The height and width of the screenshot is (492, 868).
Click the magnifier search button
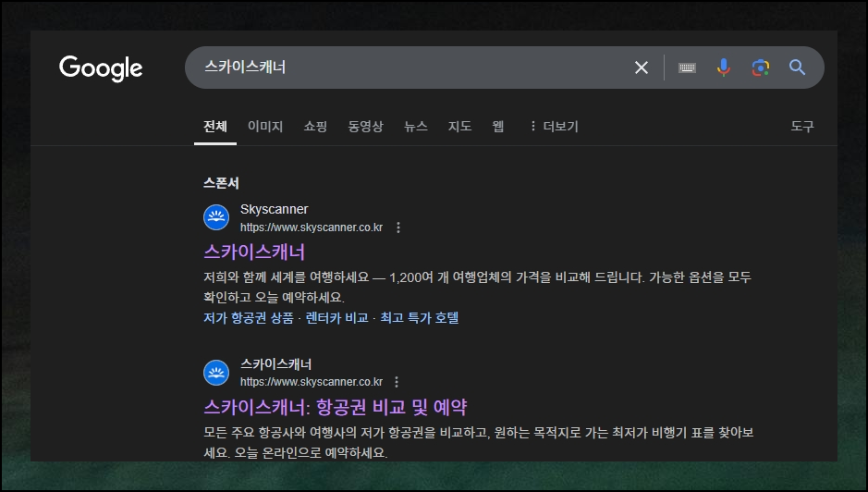pyautogui.click(x=797, y=68)
